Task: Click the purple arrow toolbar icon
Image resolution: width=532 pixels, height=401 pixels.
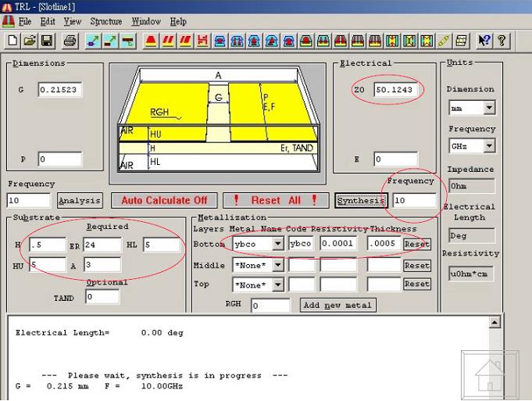Action: click(x=93, y=41)
